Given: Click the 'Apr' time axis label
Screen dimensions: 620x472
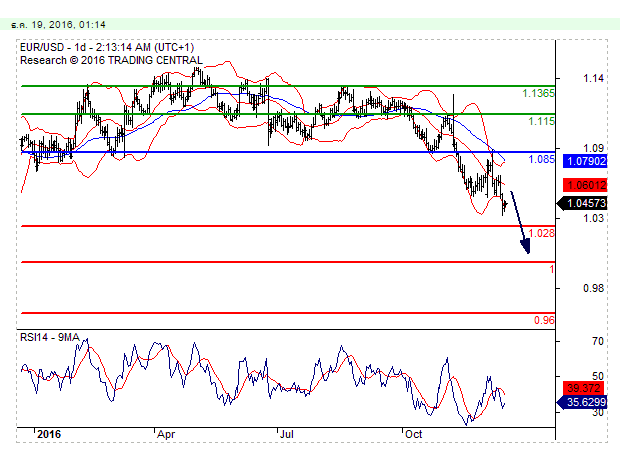Looking at the screenshot, I should coord(166,434).
